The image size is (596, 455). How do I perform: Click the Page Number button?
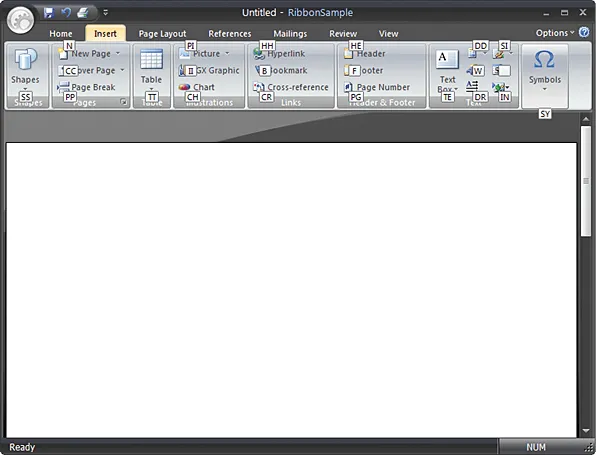[x=377, y=87]
